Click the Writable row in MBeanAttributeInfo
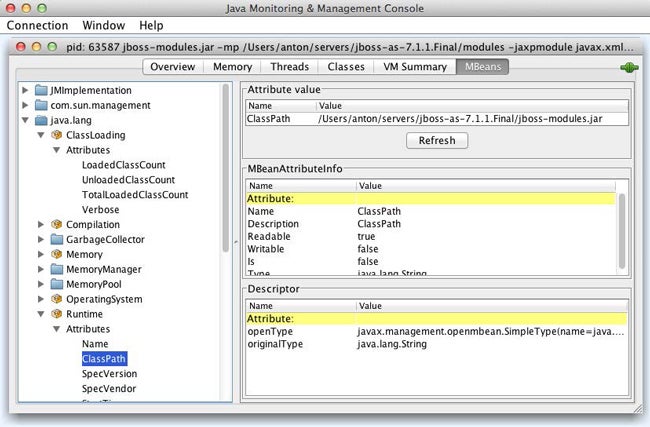Screen dimensions: 650x427 pos(431,249)
